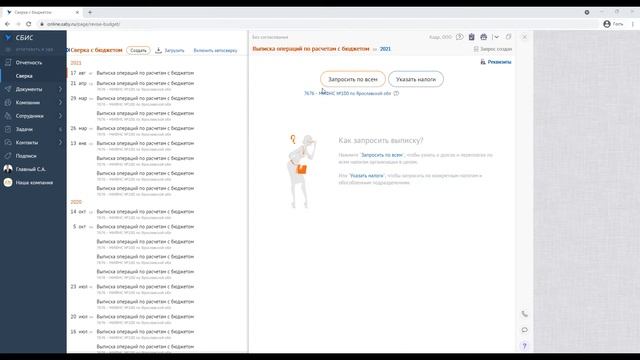
Task: Change the 2021 year selector in document header
Action: tap(385, 49)
